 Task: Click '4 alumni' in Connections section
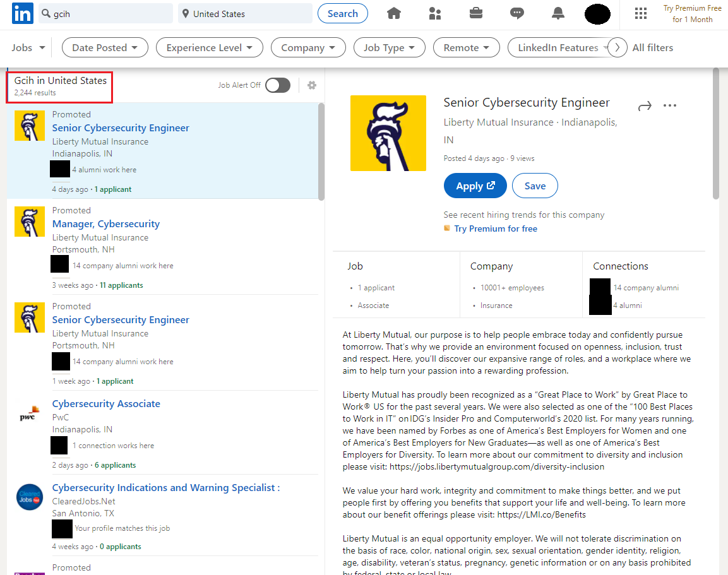(627, 305)
